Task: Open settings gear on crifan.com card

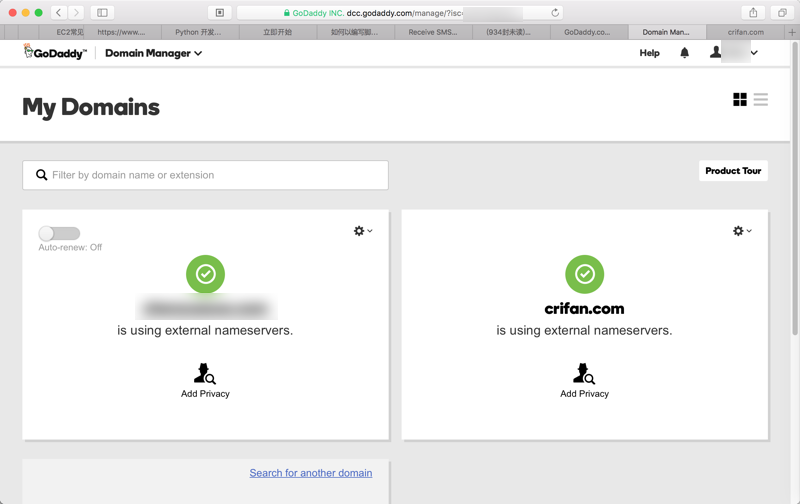Action: pos(742,231)
